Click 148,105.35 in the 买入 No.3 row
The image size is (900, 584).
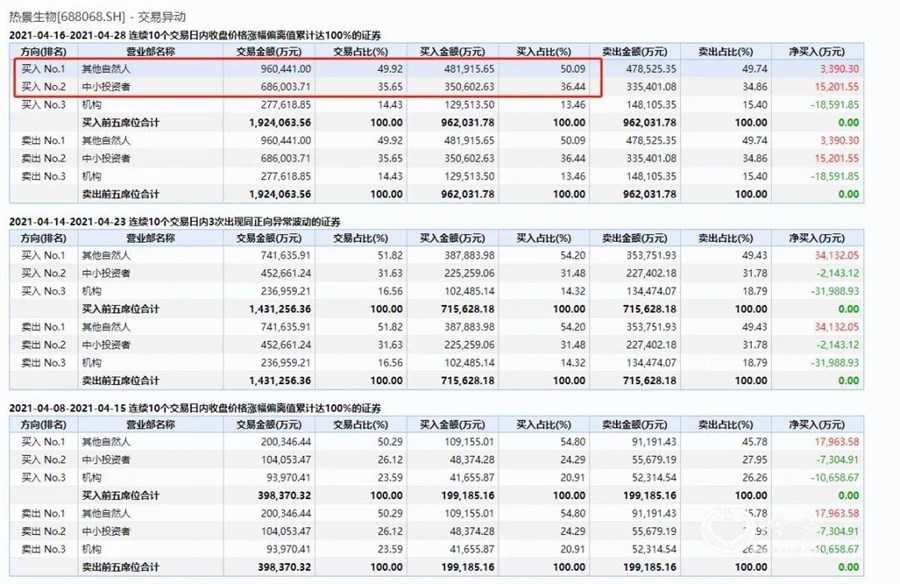click(x=651, y=105)
